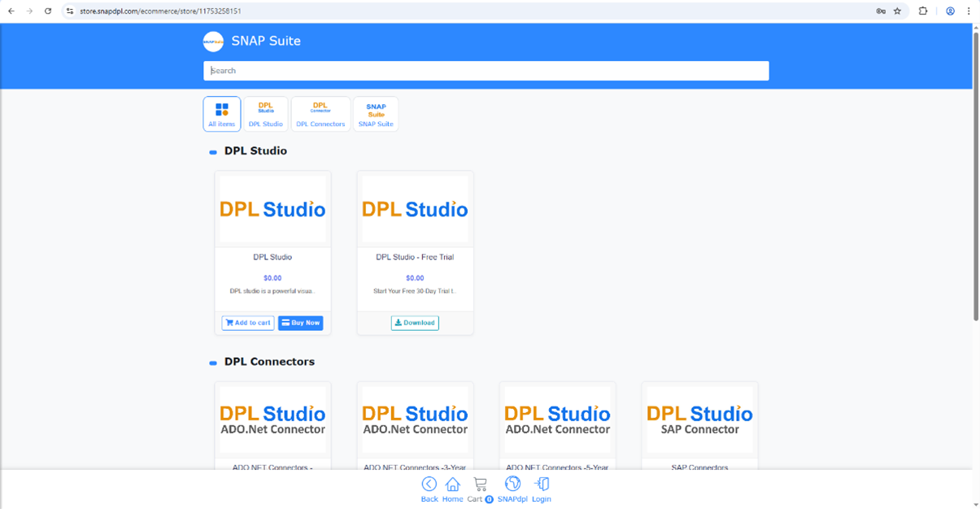Show the SNAP Suite category tab

tap(376, 114)
